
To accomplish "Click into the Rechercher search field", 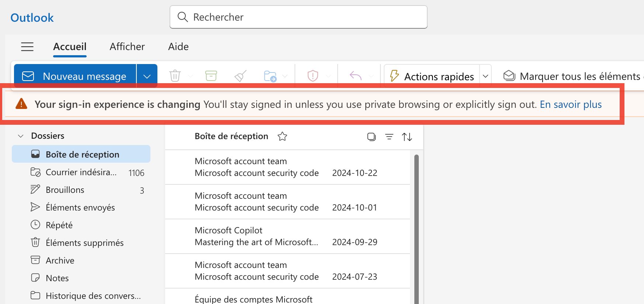I will [299, 17].
